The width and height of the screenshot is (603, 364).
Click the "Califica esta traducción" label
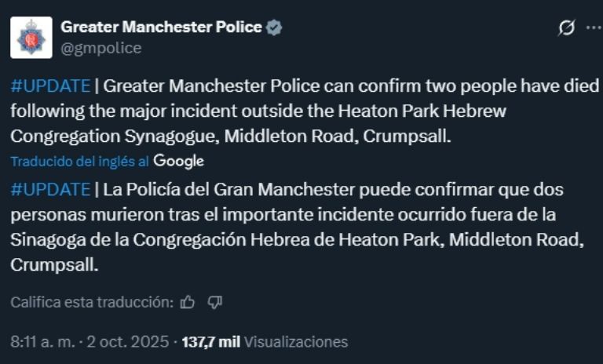tap(92, 302)
